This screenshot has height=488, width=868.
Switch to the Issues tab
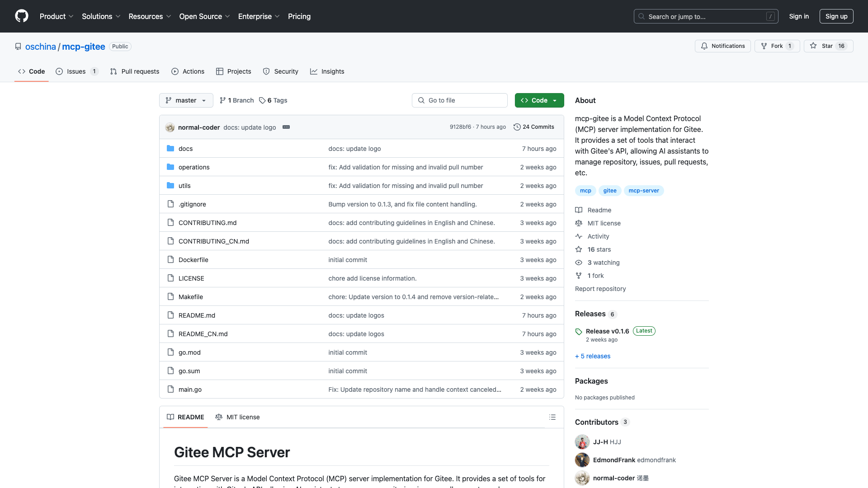point(76,71)
